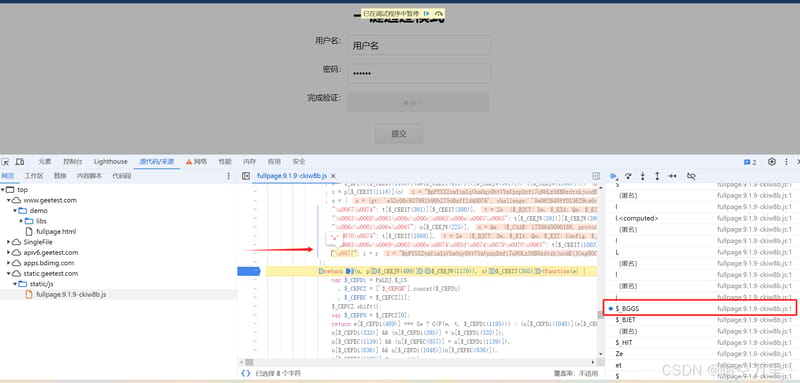This screenshot has height=383, width=800.
Task: Select the $_HIT call stack frame
Action: 700,343
